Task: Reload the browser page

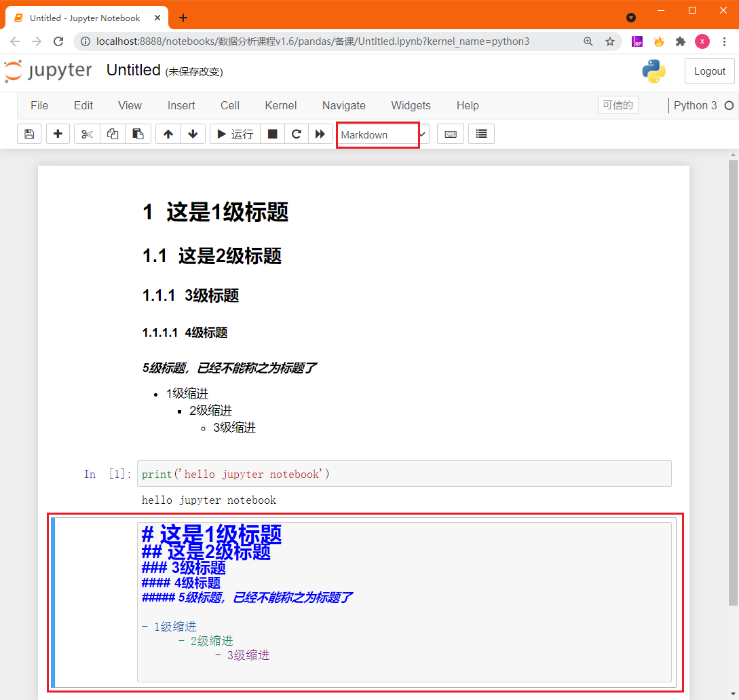Action: [58, 41]
